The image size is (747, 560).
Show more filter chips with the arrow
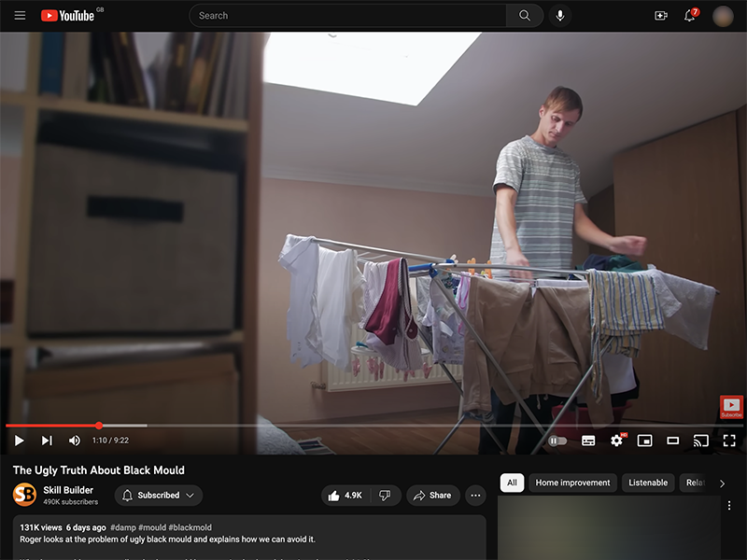click(722, 483)
